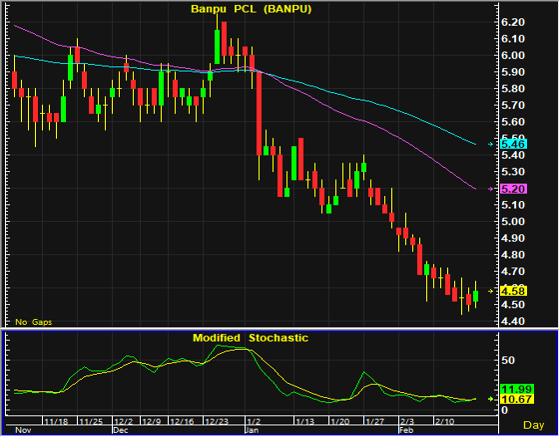This screenshot has width=560, height=437.
Task: Click the Feb month label
Action: coord(406,430)
